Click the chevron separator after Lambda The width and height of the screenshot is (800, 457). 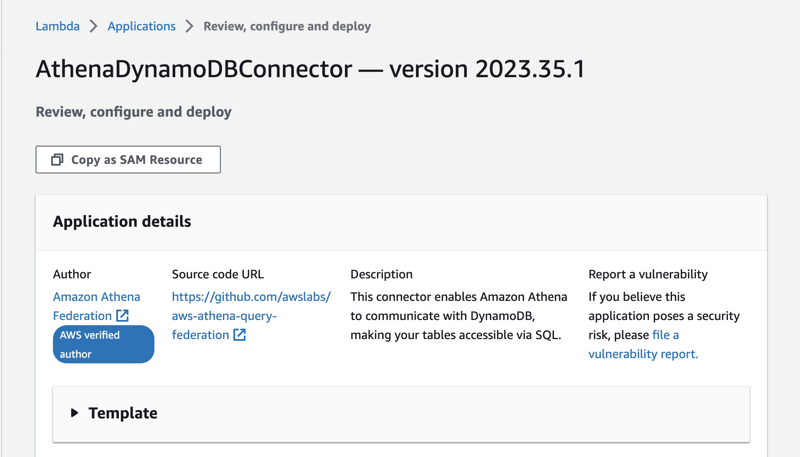pyautogui.click(x=93, y=26)
